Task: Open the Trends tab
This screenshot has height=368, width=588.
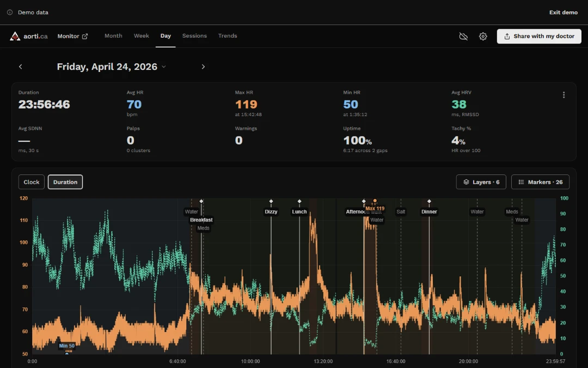Action: [x=227, y=35]
